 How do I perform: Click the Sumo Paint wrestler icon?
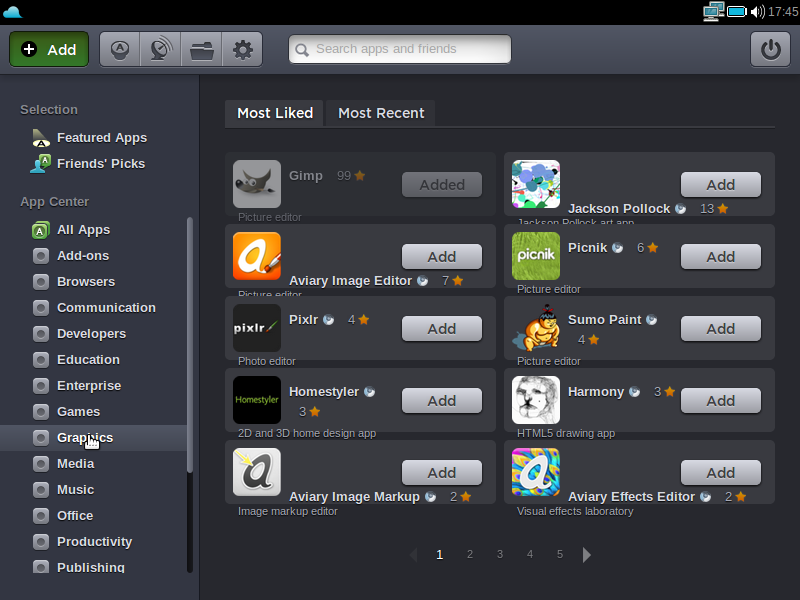coord(536,328)
